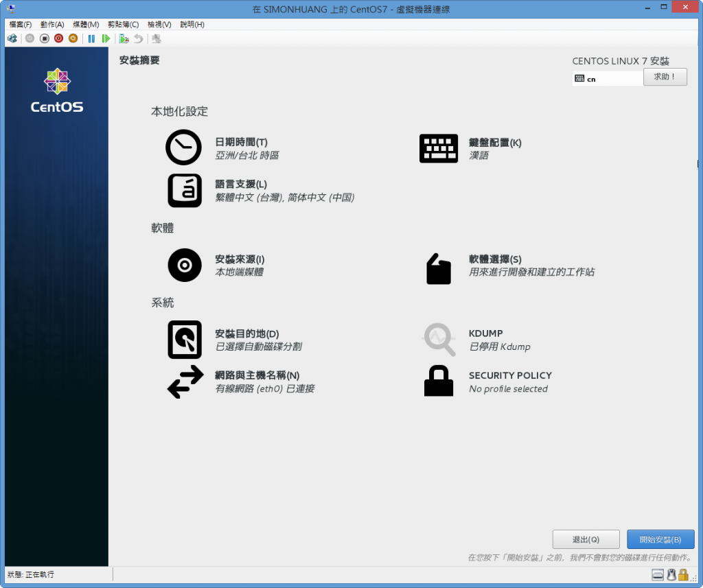This screenshot has width=703, height=588.
Task: Click the text 已選擇自動磁碟分割
Action: [258, 346]
